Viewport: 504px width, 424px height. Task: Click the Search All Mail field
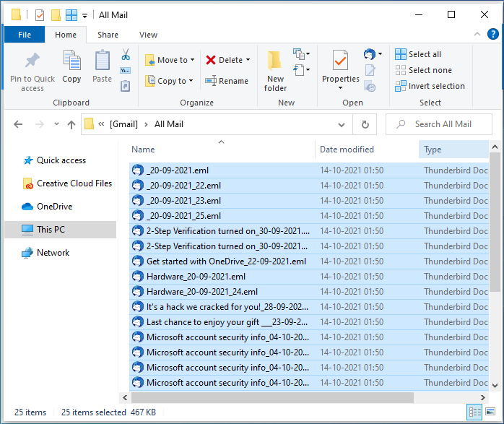pos(439,124)
